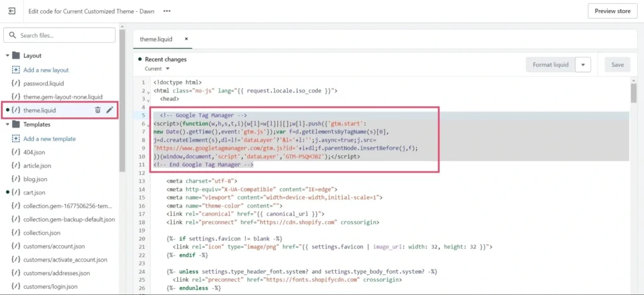
Task: Click the customers/account.json file icon
Action: 16,246
